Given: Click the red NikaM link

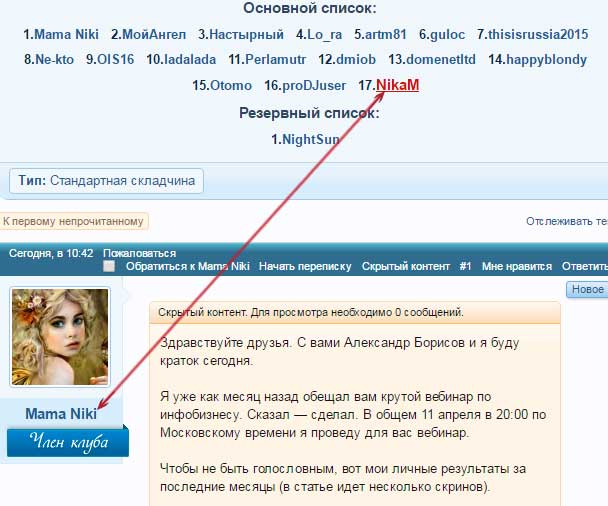Looking at the screenshot, I should (x=397, y=85).
